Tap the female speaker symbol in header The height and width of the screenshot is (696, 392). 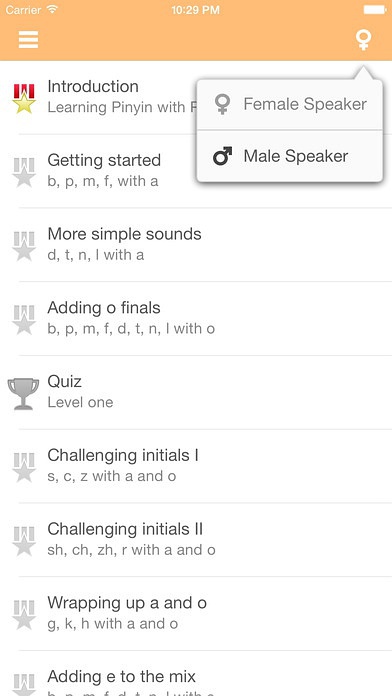pos(363,40)
